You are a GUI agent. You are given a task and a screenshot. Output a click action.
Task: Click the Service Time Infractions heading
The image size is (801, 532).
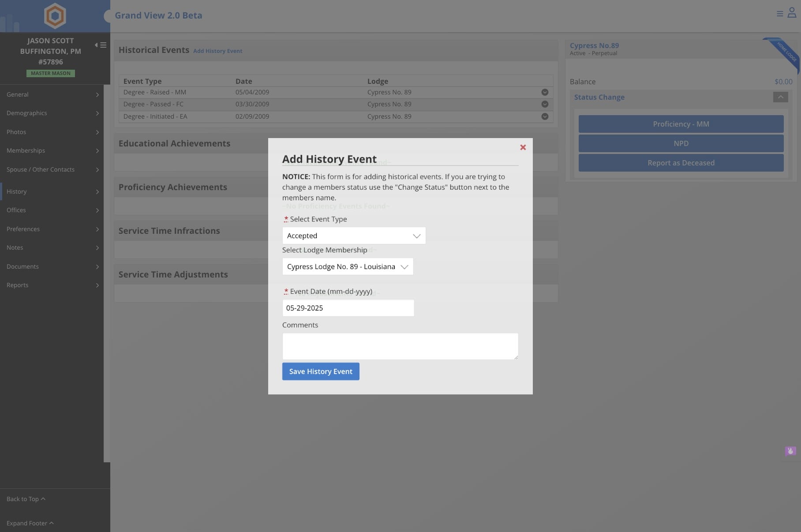coord(169,231)
